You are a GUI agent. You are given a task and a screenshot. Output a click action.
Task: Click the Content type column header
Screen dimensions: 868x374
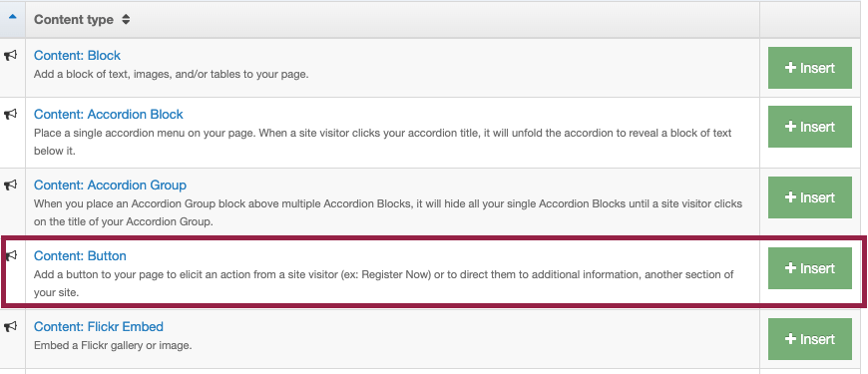click(x=74, y=20)
